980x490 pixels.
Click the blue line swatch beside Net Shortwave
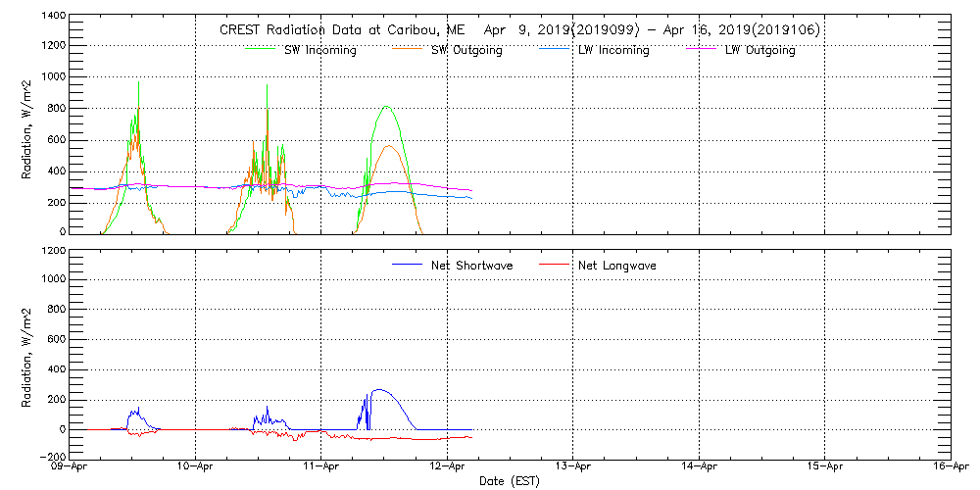pos(407,265)
